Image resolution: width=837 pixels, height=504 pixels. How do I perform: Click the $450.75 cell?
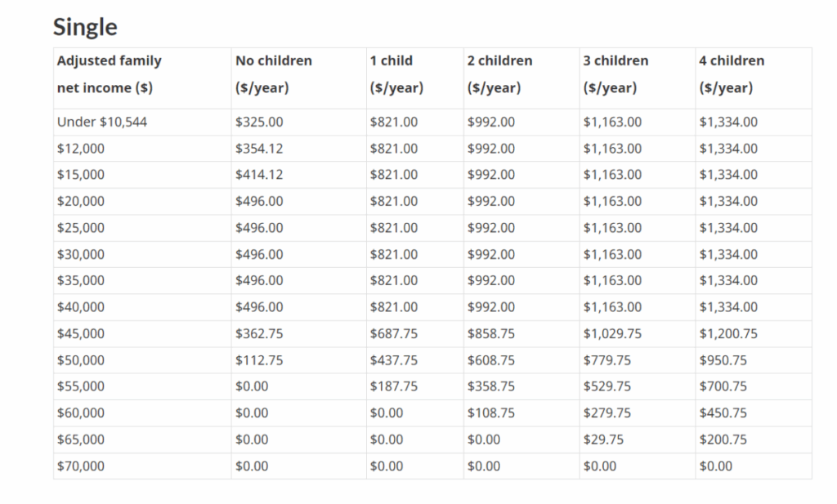click(723, 413)
